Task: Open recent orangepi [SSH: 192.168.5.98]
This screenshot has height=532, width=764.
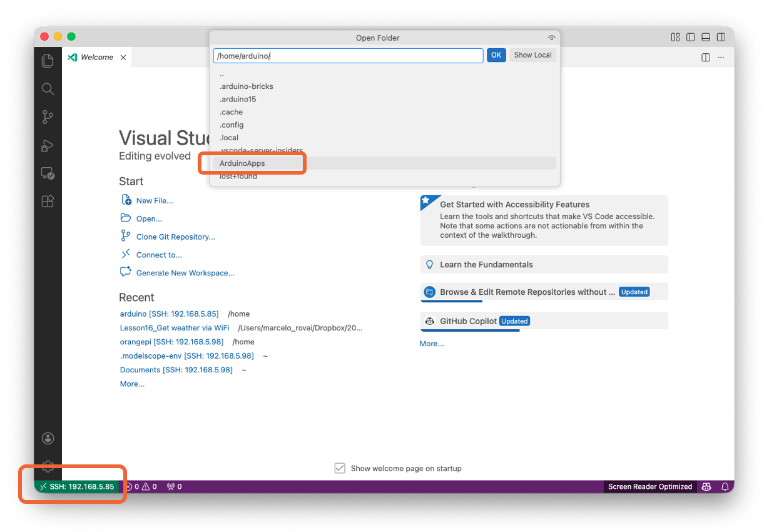Action: tap(171, 342)
